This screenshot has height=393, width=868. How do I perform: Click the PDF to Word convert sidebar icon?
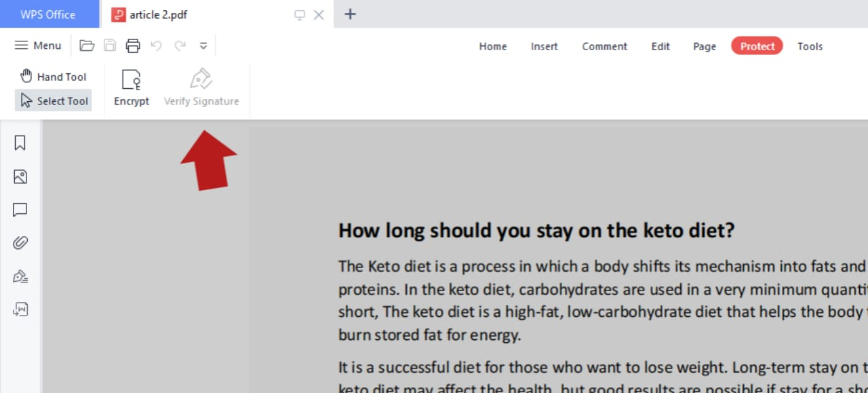click(20, 310)
